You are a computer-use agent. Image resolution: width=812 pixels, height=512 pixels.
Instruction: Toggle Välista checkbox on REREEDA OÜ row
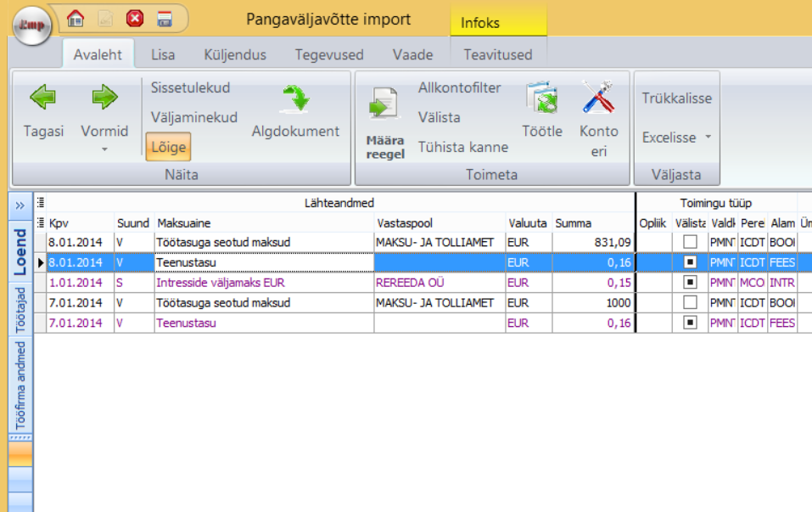coord(691,283)
